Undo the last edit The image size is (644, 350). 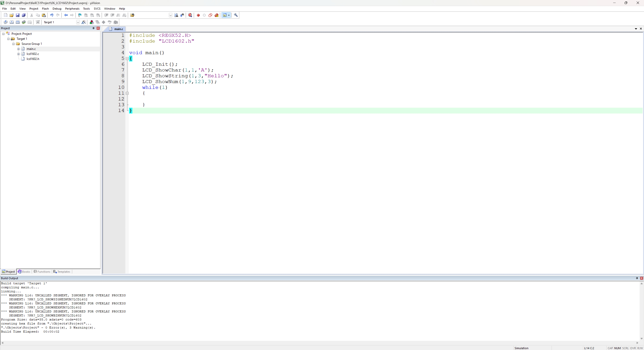pyautogui.click(x=52, y=15)
